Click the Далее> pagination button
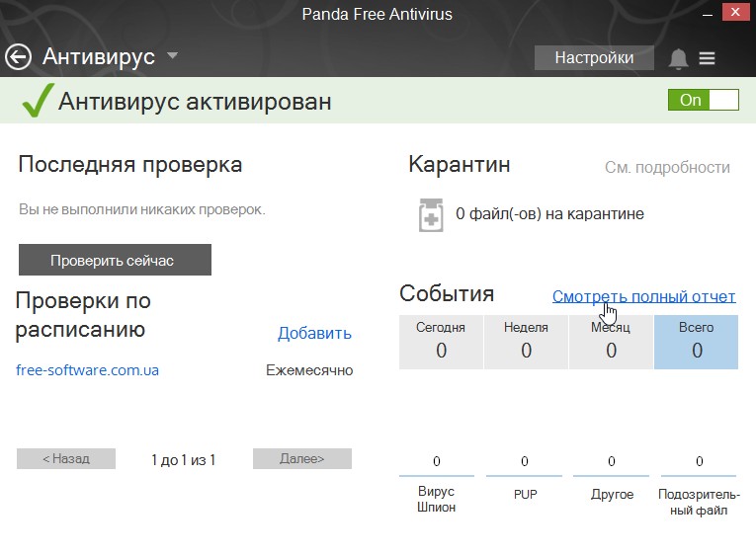This screenshot has width=756, height=556. pos(302,458)
